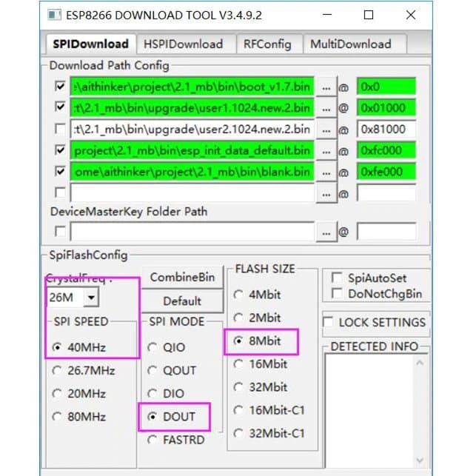Choose DOUT SPI mode
This screenshot has height=476, width=476.
(171, 417)
